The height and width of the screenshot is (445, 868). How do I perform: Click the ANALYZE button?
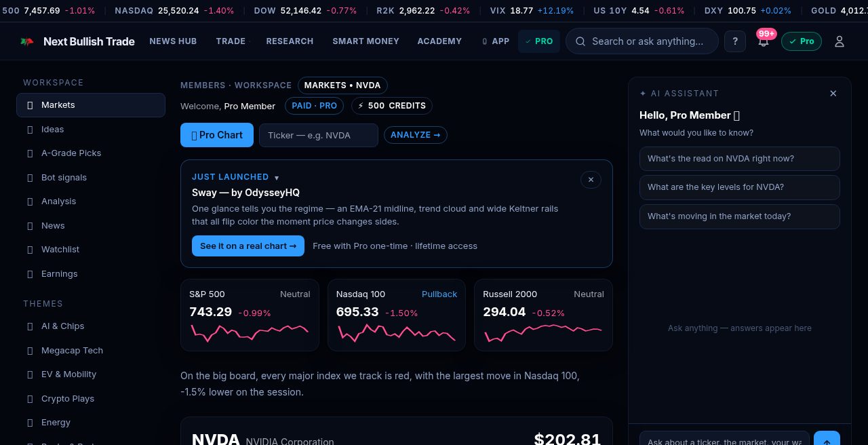[x=416, y=135]
